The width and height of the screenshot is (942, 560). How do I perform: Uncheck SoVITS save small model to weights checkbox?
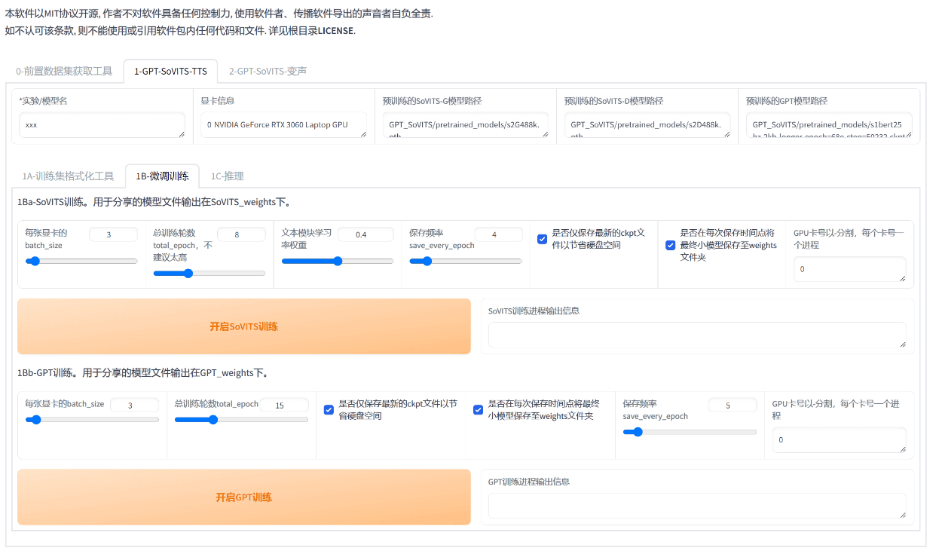tap(670, 245)
